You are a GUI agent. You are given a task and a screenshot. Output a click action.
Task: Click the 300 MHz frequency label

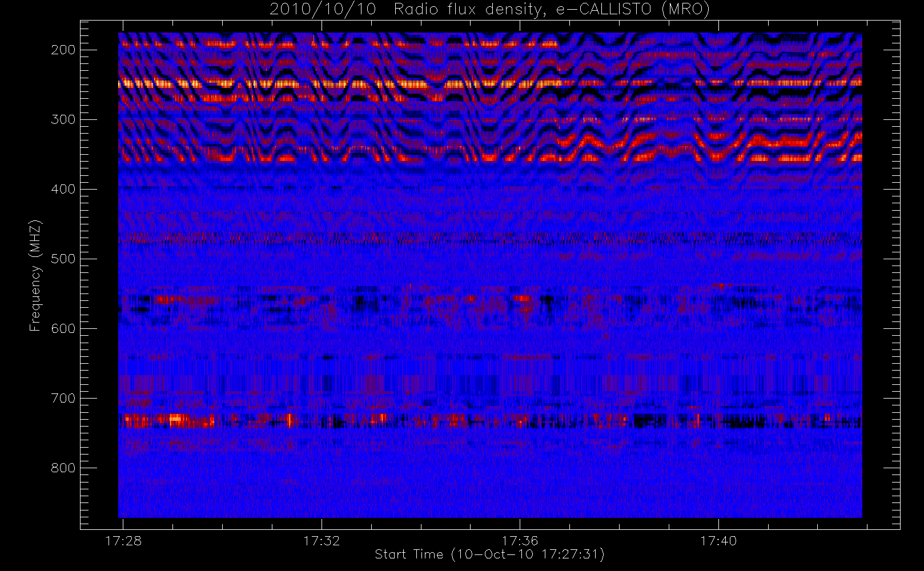point(63,119)
